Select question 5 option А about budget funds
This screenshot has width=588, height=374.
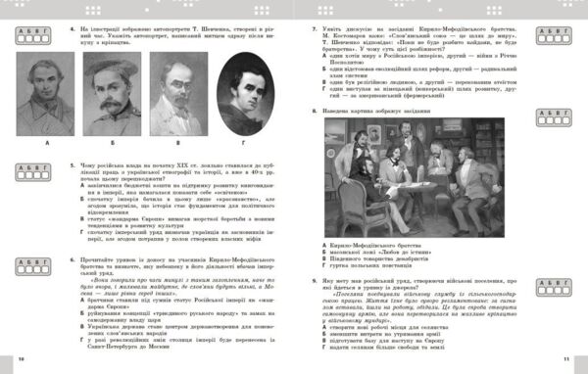(177, 189)
